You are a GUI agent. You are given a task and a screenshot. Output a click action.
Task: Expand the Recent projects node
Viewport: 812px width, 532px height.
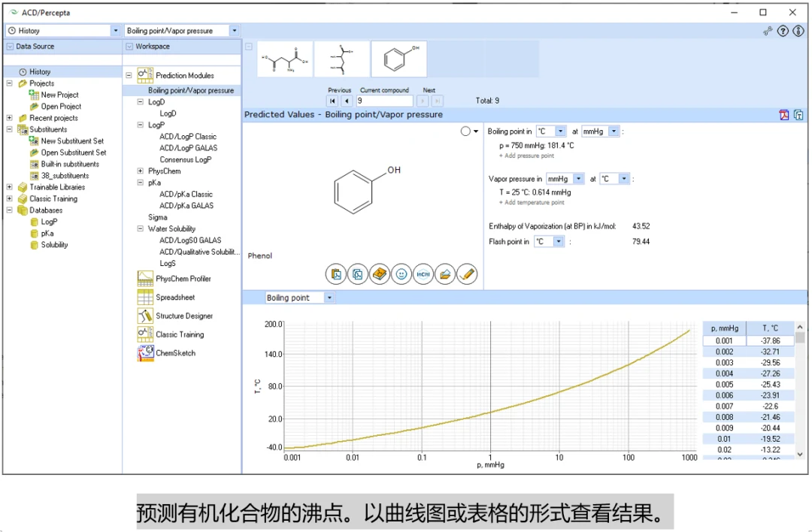[x=9, y=118]
